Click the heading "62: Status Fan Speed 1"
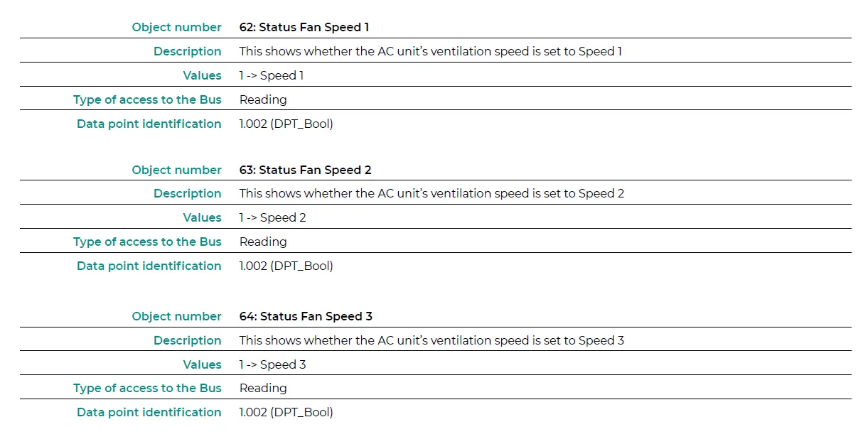Screen dimensions: 868x444 coord(304,28)
